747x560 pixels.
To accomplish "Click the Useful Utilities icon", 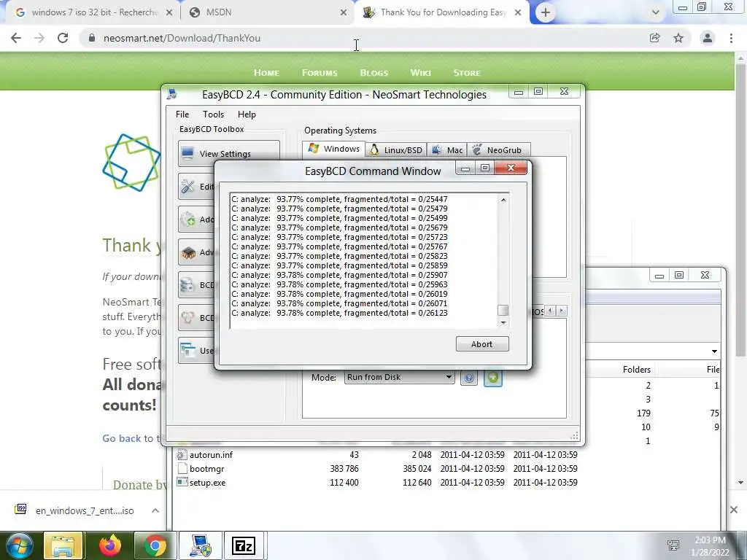I will click(187, 350).
